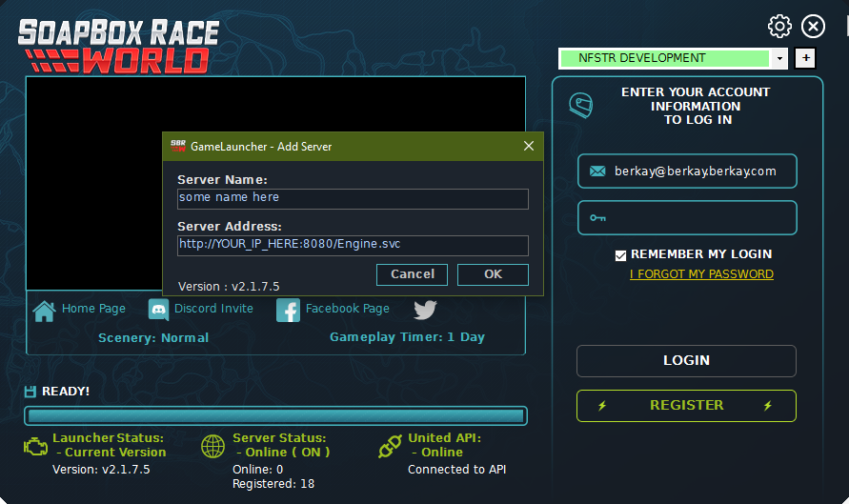The width and height of the screenshot is (849, 504).
Task: Click the 'Connected to API' text
Action: pyautogui.click(x=457, y=470)
